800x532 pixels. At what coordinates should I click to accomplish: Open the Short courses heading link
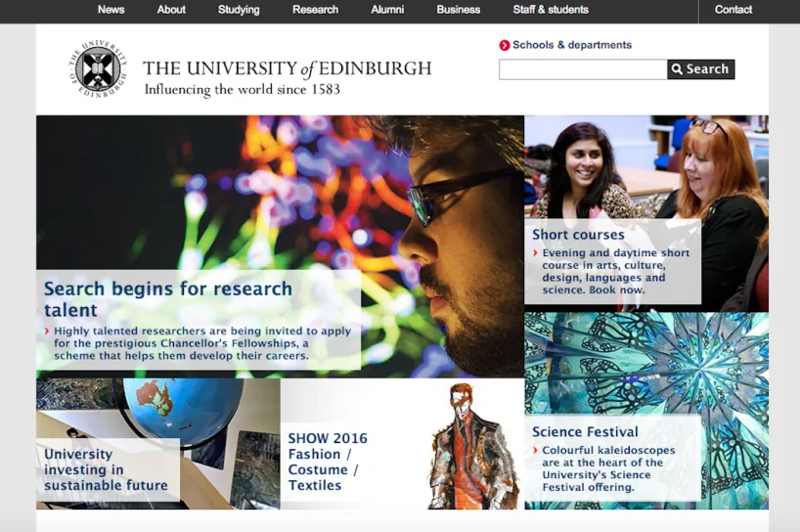tap(578, 235)
